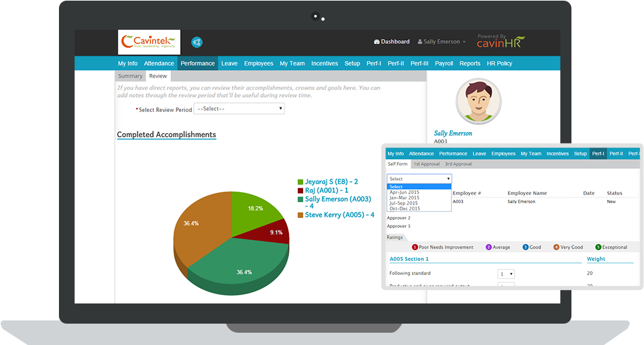Open HR Policy in main navigation bar
The width and height of the screenshot is (644, 345).
click(500, 63)
